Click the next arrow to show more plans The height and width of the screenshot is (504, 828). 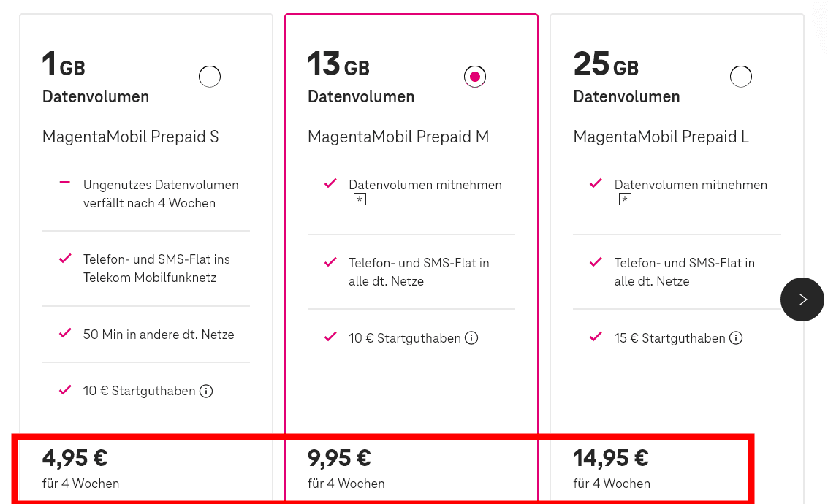point(802,299)
